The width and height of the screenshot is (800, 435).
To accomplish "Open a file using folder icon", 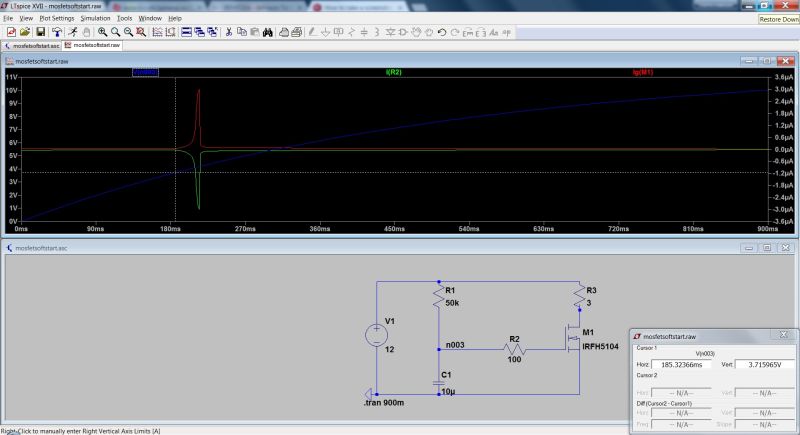I will (x=24, y=32).
